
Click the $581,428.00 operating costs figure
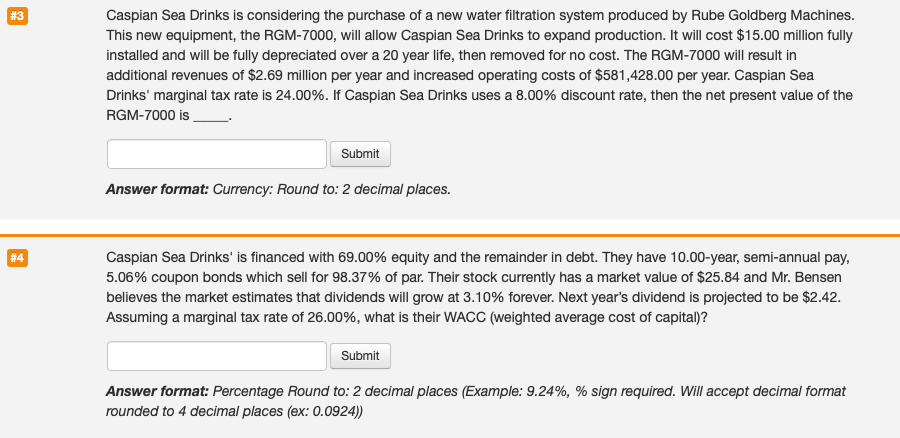click(x=634, y=75)
